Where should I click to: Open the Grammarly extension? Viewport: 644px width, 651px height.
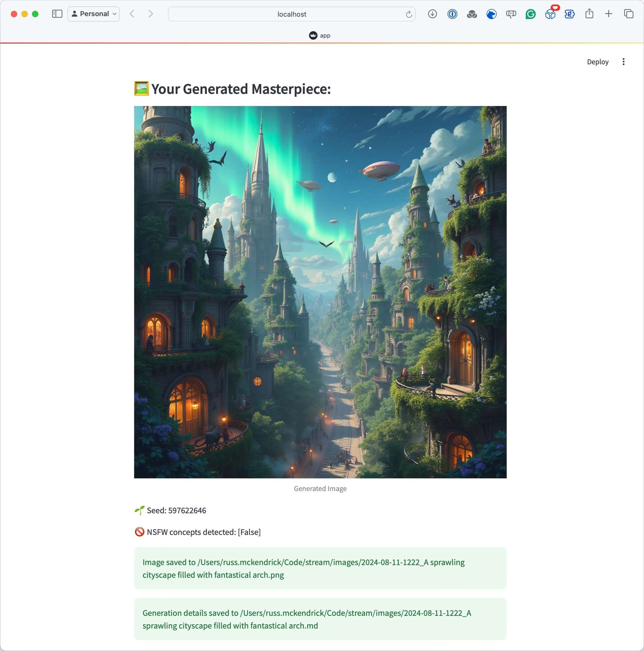click(x=530, y=14)
